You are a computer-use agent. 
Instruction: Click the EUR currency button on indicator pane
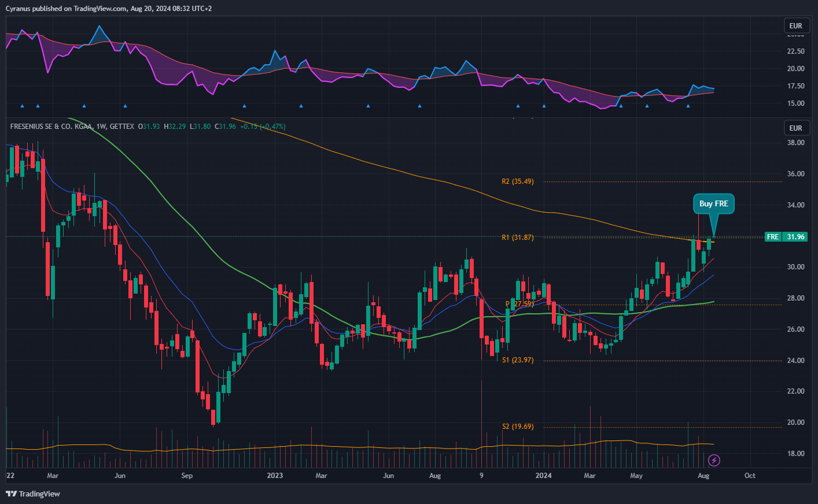tap(796, 25)
